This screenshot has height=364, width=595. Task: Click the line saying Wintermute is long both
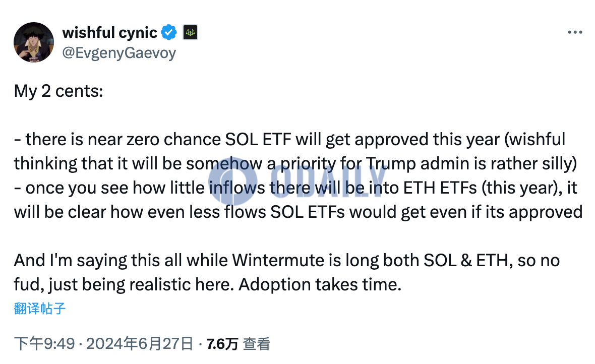(x=287, y=260)
